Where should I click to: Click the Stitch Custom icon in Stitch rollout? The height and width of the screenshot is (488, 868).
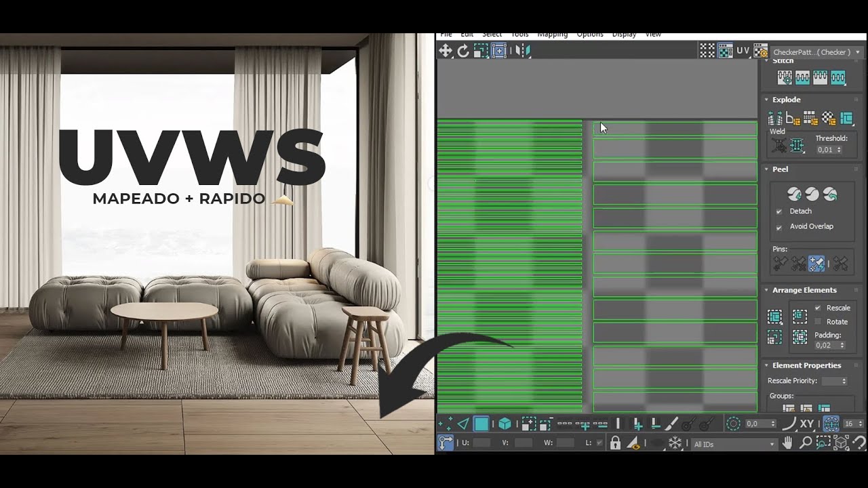(x=838, y=78)
